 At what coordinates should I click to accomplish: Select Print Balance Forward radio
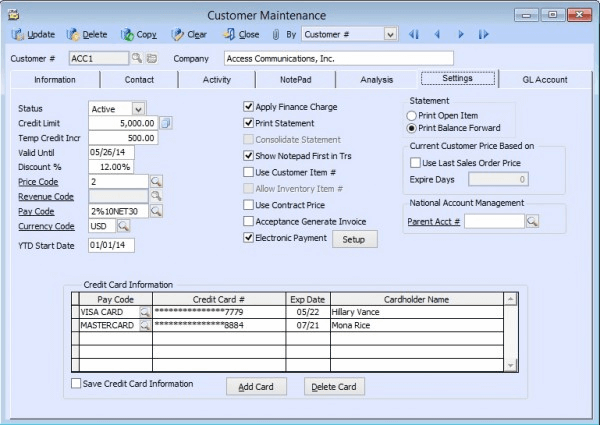tap(411, 128)
